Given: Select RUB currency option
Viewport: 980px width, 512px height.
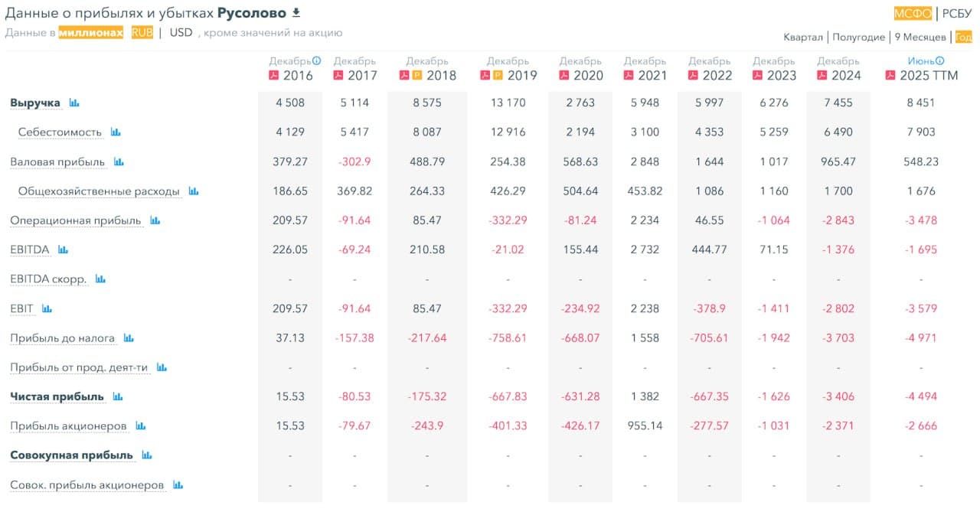Looking at the screenshot, I should tap(142, 33).
